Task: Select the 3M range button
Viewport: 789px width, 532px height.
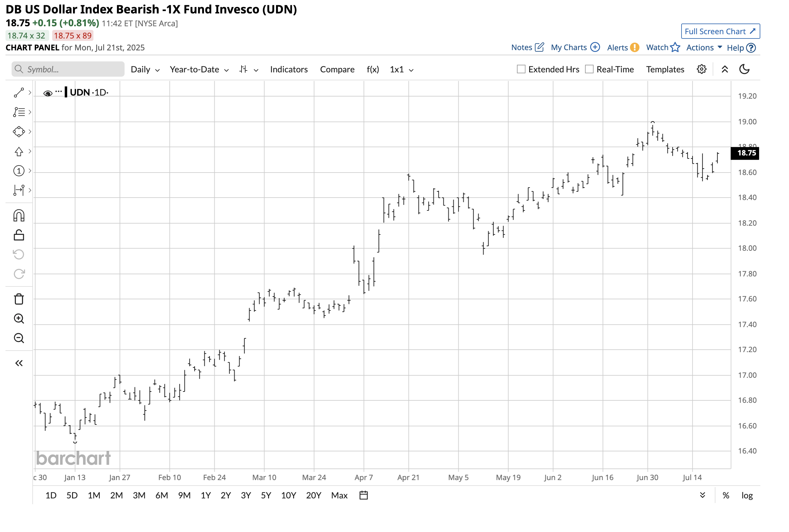Action: [139, 495]
